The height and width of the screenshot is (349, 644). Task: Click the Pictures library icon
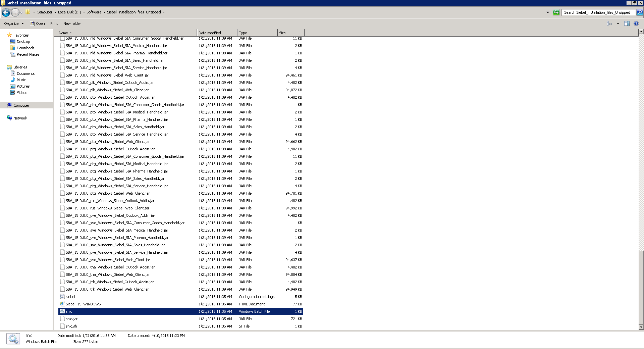coord(13,86)
